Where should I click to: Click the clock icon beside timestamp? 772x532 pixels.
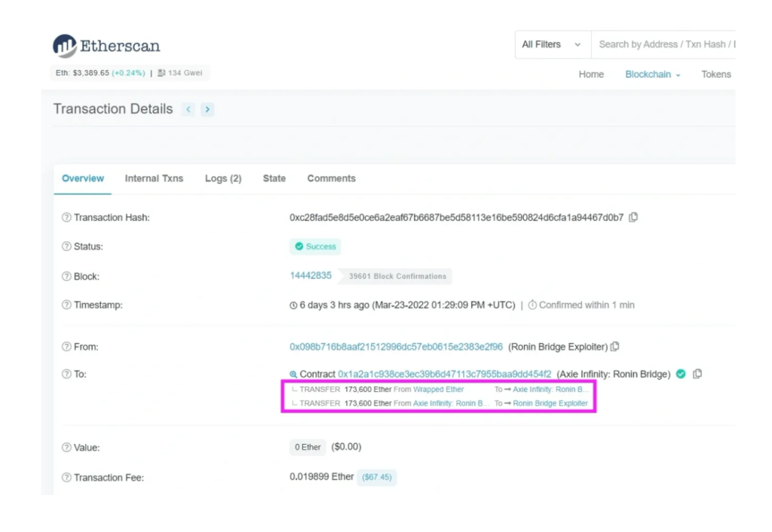293,306
